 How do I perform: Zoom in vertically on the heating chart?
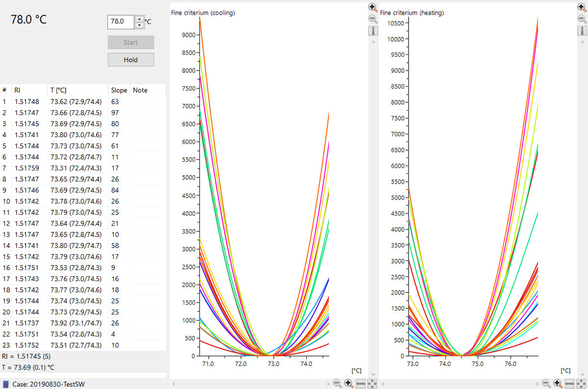[581, 7]
